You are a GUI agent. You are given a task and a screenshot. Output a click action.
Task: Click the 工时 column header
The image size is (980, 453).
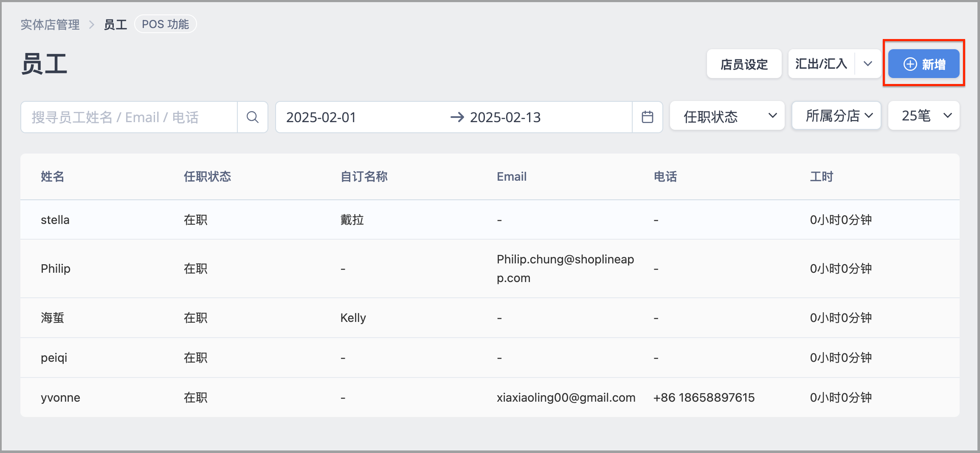tap(822, 176)
